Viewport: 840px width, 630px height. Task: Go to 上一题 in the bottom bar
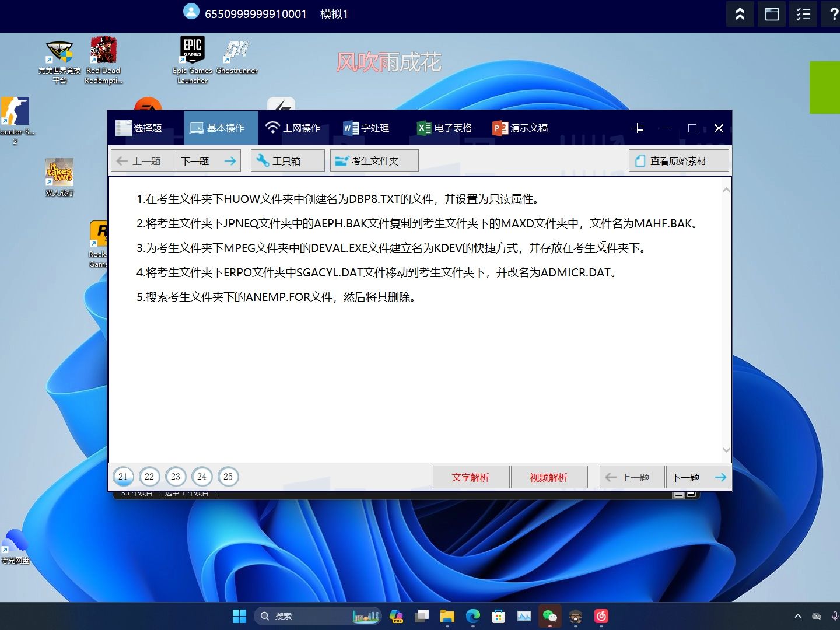click(632, 477)
